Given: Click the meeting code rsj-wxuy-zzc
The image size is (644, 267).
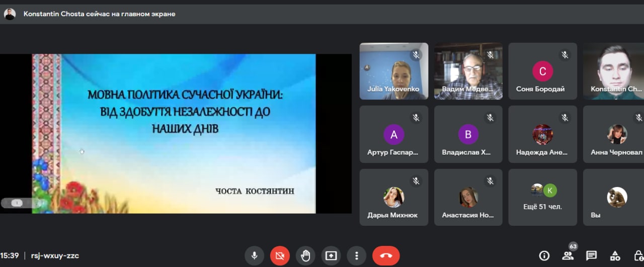Looking at the screenshot, I should tap(55, 255).
